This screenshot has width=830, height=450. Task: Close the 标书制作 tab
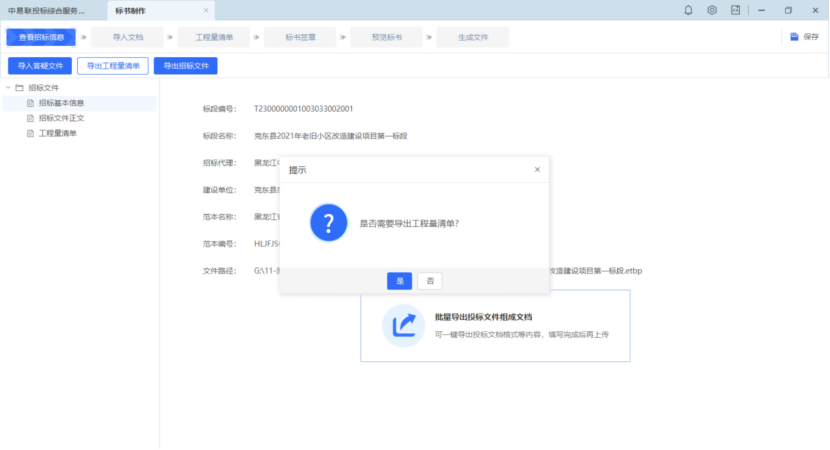206,10
